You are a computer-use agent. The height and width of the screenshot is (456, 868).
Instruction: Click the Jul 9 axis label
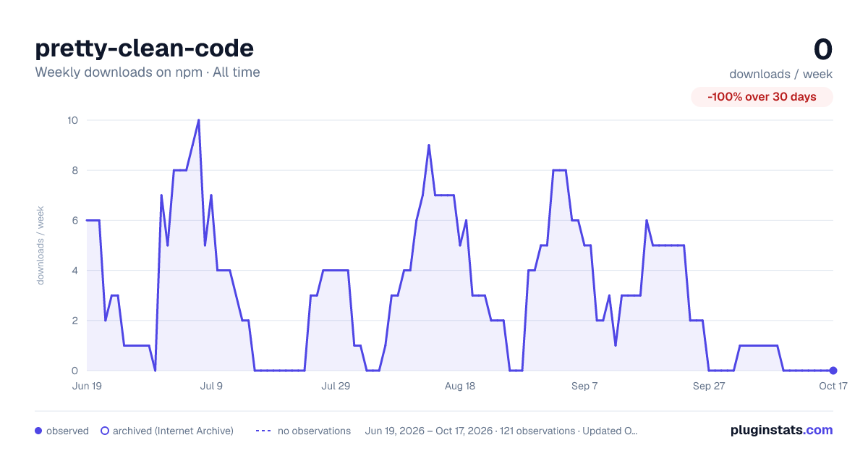211,387
